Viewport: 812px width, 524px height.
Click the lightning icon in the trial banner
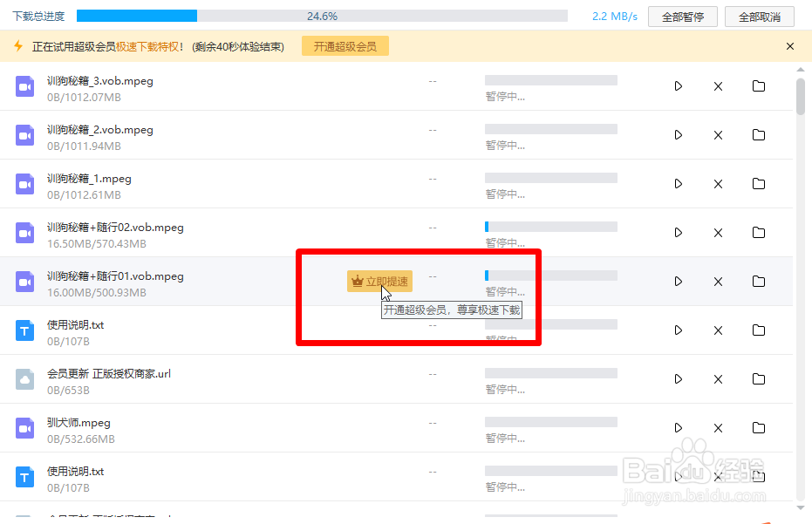pyautogui.click(x=18, y=46)
